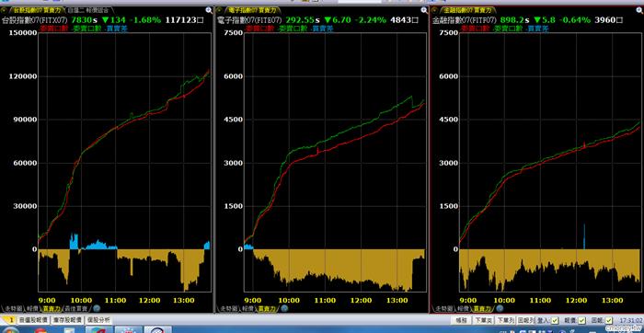The width and height of the screenshot is (644, 333).
Task: Select 買賣力 tab under the 電子指數07 chart
Action: click(267, 308)
